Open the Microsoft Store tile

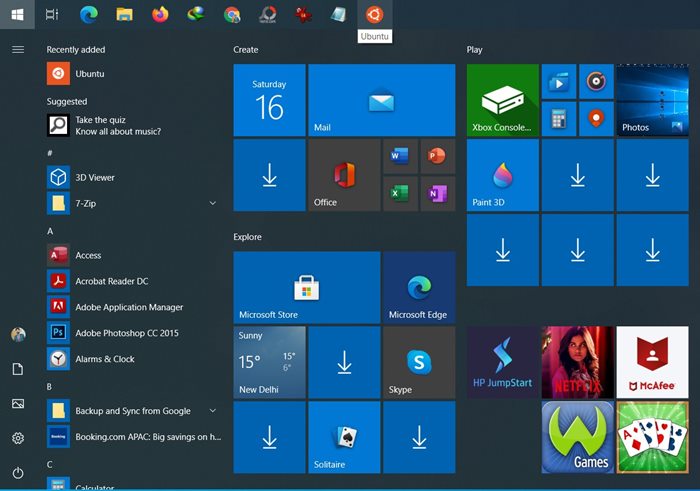(x=307, y=287)
